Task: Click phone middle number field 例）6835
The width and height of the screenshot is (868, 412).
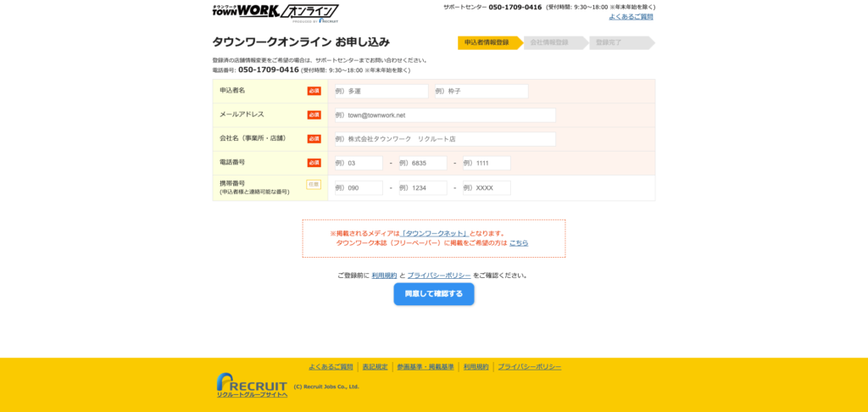Action: click(423, 164)
